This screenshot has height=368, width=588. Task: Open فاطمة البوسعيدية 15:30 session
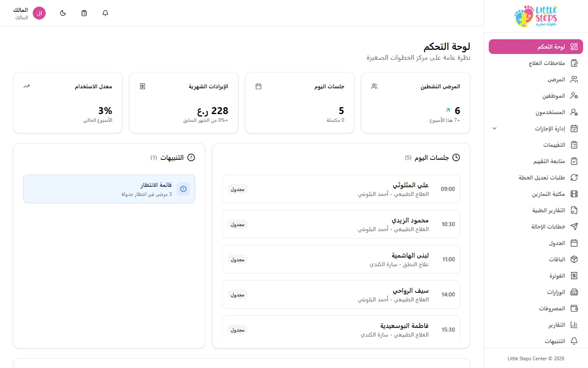click(341, 327)
